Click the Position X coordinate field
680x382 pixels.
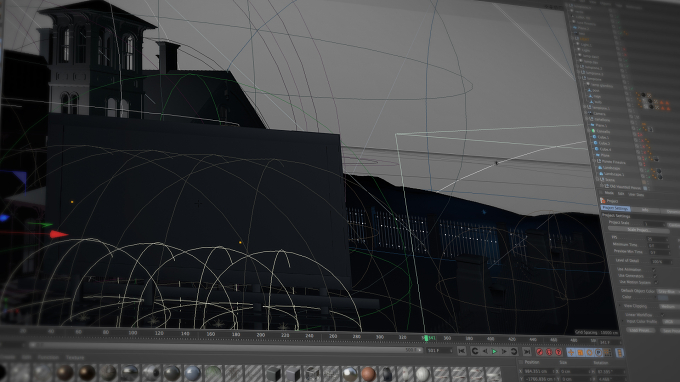click(x=539, y=372)
